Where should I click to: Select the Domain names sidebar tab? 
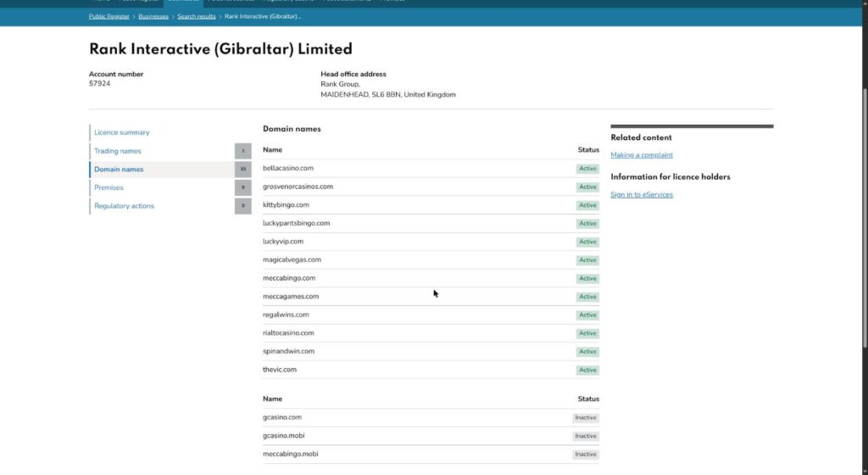pyautogui.click(x=119, y=170)
